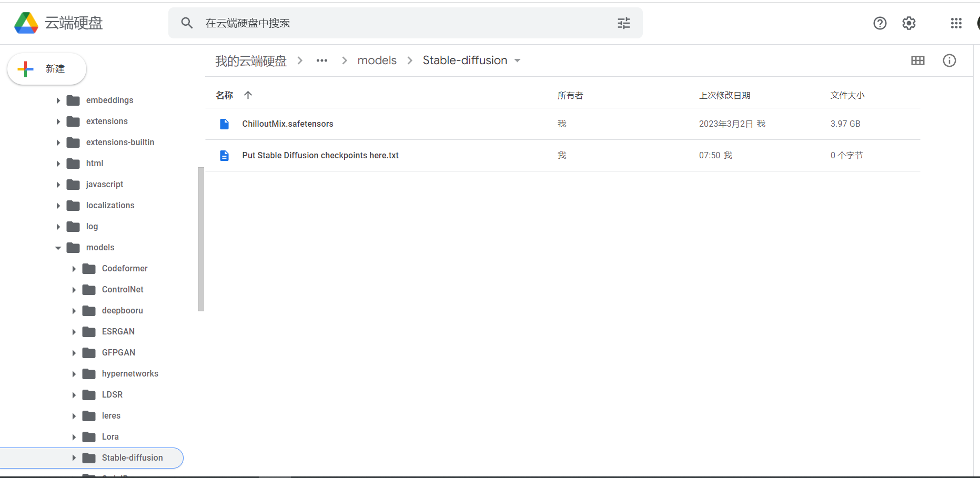Image resolution: width=980 pixels, height=478 pixels.
Task: Expand the hidden breadcrumb path ellipsis
Action: click(x=321, y=60)
